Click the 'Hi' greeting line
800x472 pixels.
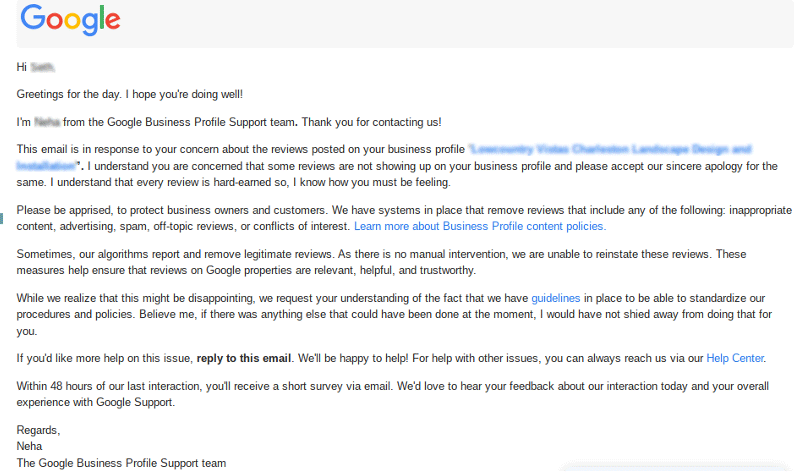(35, 67)
